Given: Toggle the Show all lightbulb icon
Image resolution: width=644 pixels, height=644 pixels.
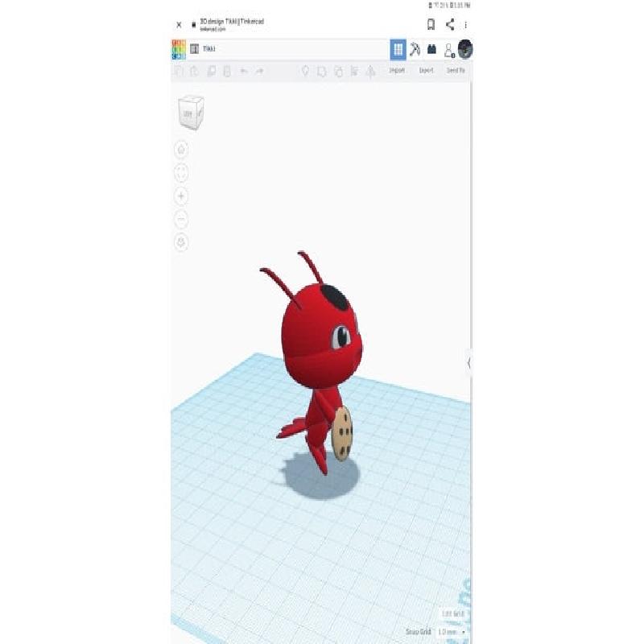Looking at the screenshot, I should point(305,71).
